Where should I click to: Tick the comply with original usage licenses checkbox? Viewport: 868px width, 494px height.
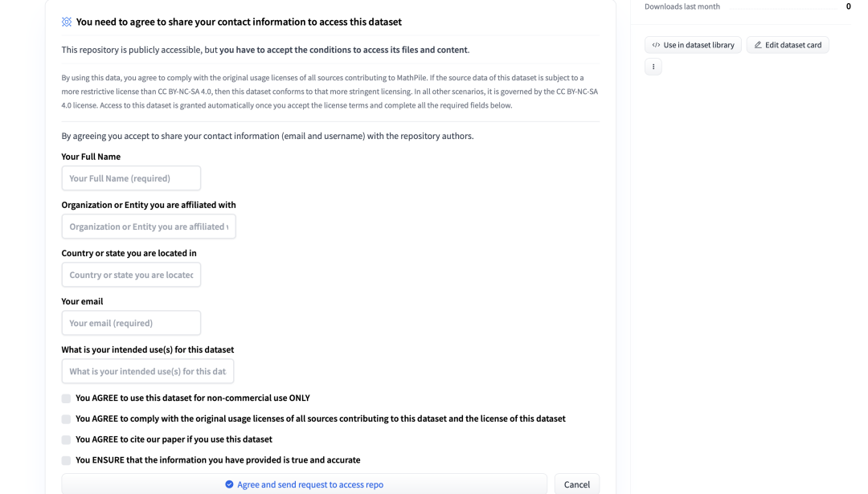click(x=66, y=419)
